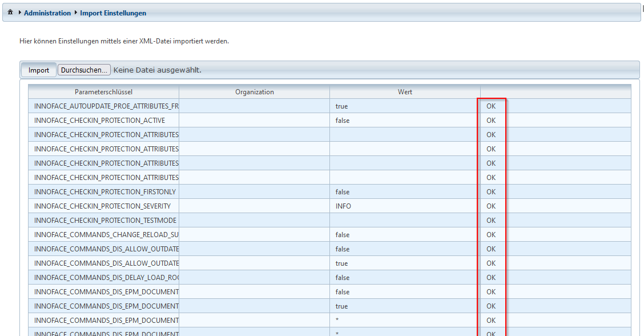Click the arrow before Import Einstellungen
This screenshot has height=336, width=644.
coord(75,13)
